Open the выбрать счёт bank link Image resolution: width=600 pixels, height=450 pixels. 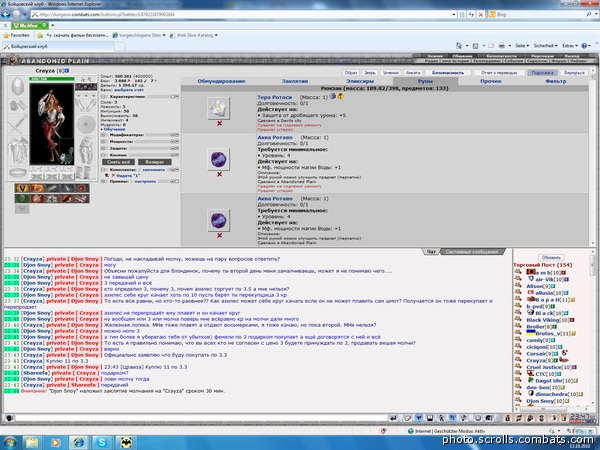coord(129,90)
